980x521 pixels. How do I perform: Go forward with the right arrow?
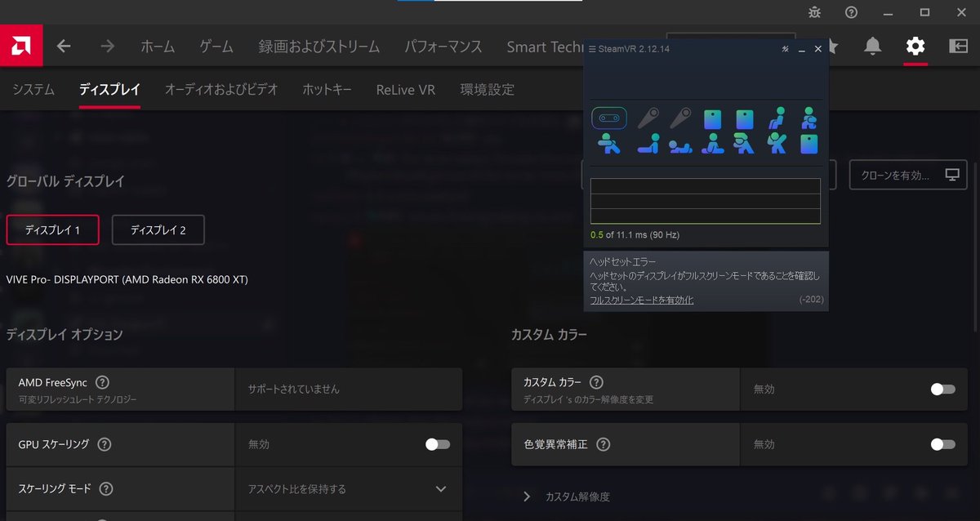[108, 47]
